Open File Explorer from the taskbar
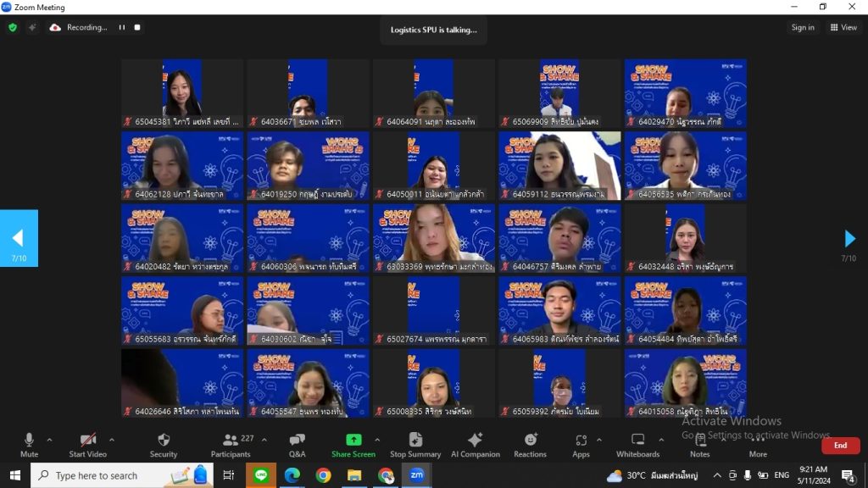This screenshot has height=488, width=868. [x=354, y=475]
